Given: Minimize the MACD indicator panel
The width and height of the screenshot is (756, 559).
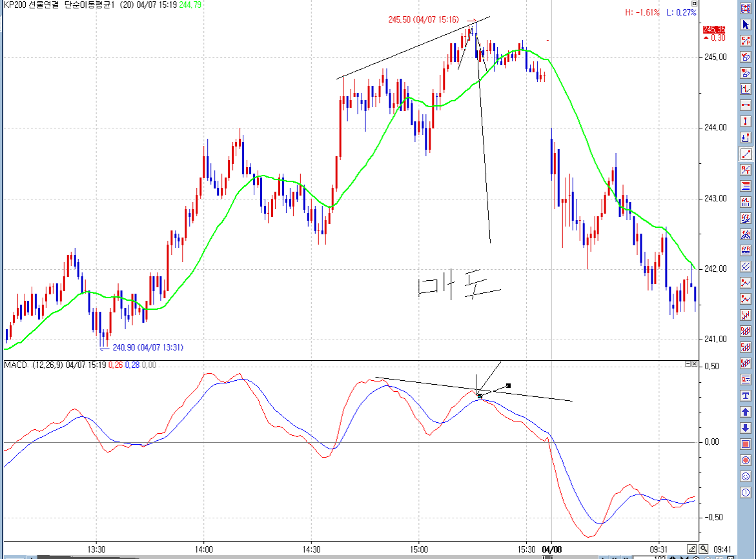Looking at the screenshot, I should click(x=688, y=365).
